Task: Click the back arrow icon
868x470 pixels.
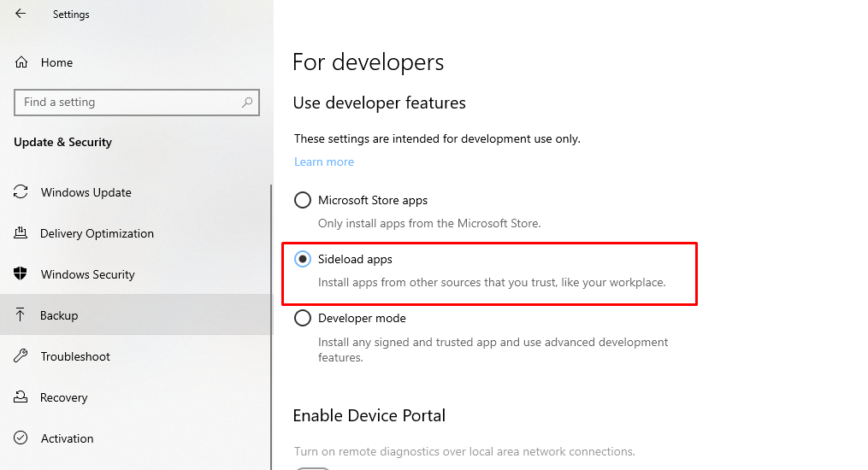Action: pyautogui.click(x=21, y=14)
